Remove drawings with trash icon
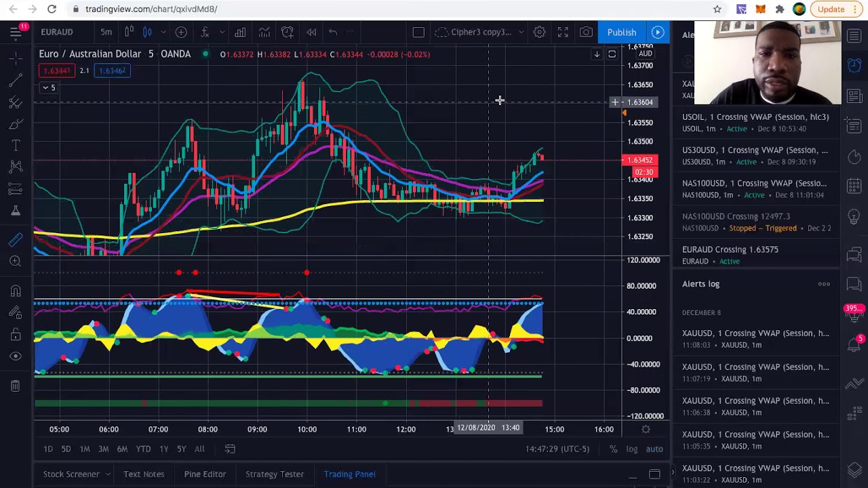 coord(15,386)
